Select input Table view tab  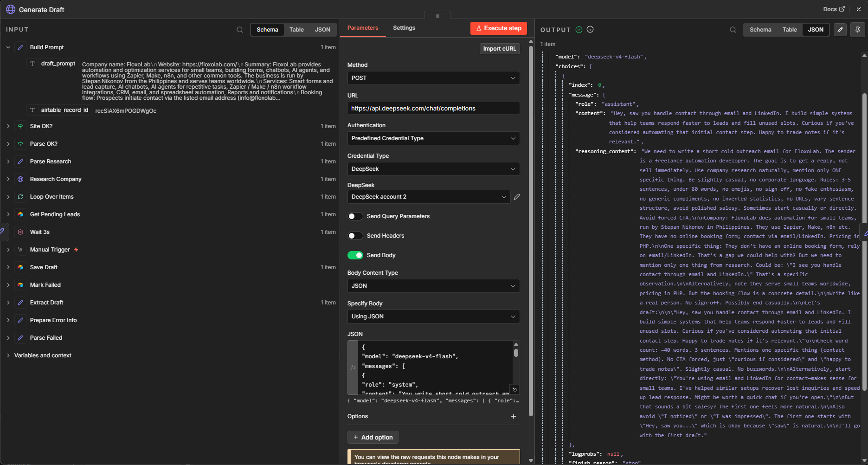(296, 30)
